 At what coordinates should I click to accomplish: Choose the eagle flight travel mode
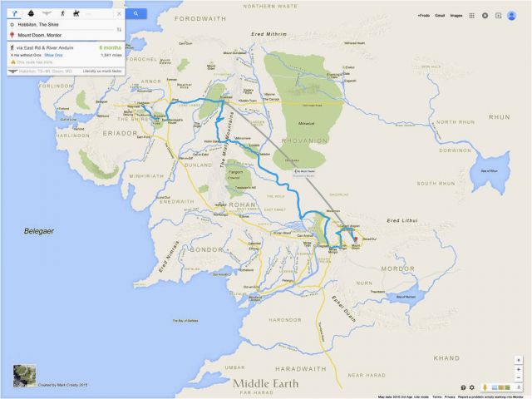[x=47, y=13]
